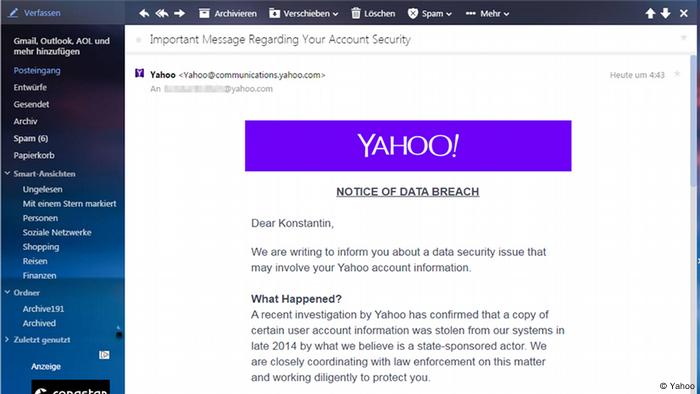Click the reply arrow icon
700x394 pixels.
(144, 13)
